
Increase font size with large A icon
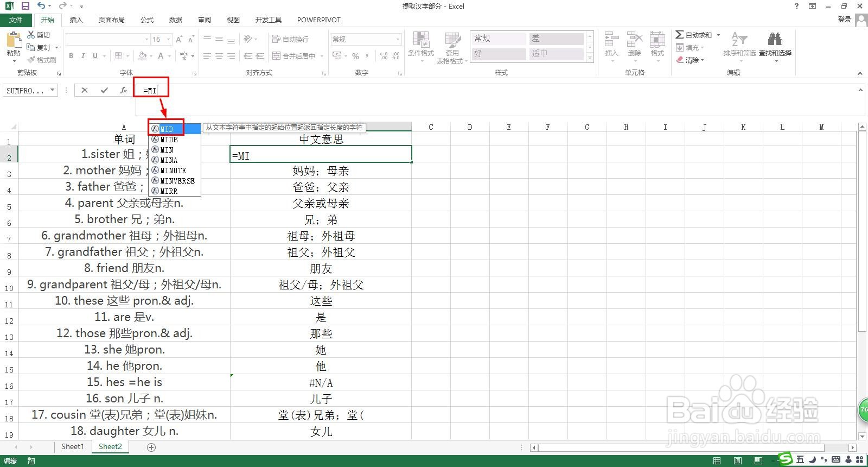(x=180, y=40)
